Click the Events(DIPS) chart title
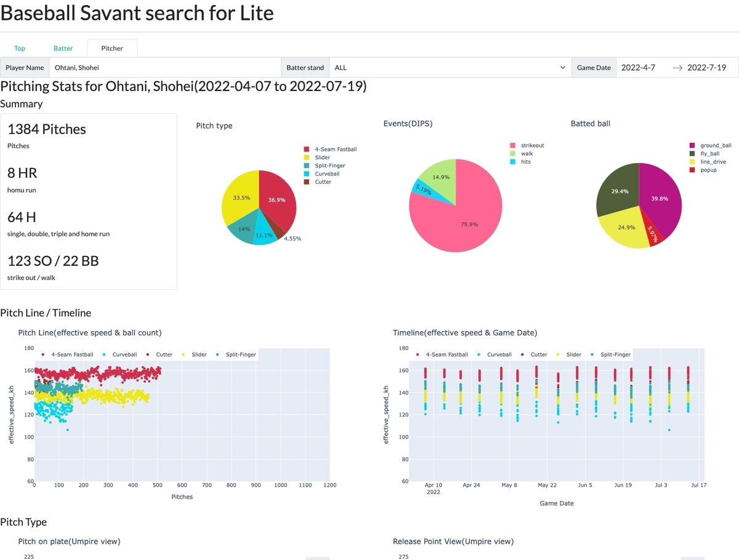Screen dimensions: 739x560 (x=408, y=124)
